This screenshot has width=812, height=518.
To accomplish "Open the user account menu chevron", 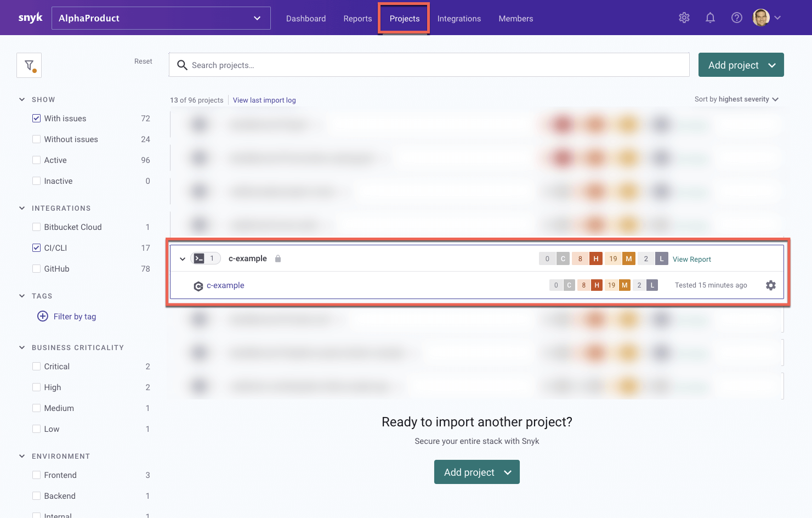I will 777,18.
